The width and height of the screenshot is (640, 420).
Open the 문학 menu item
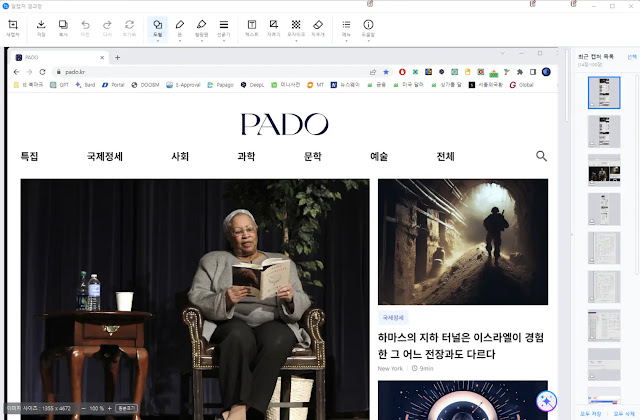point(313,156)
